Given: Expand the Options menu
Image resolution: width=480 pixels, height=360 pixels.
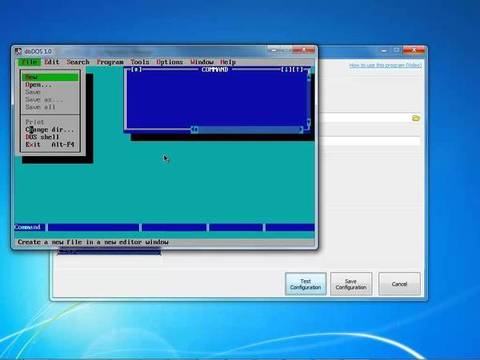Looking at the screenshot, I should coord(169,62).
